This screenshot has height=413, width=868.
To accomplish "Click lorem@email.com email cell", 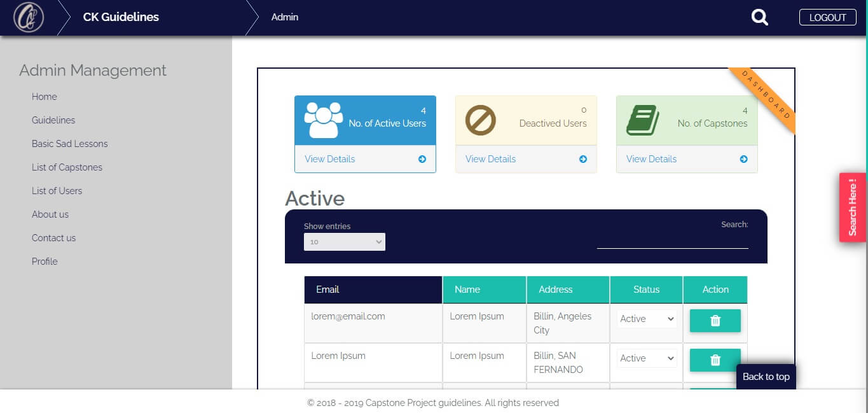I will tap(373, 323).
